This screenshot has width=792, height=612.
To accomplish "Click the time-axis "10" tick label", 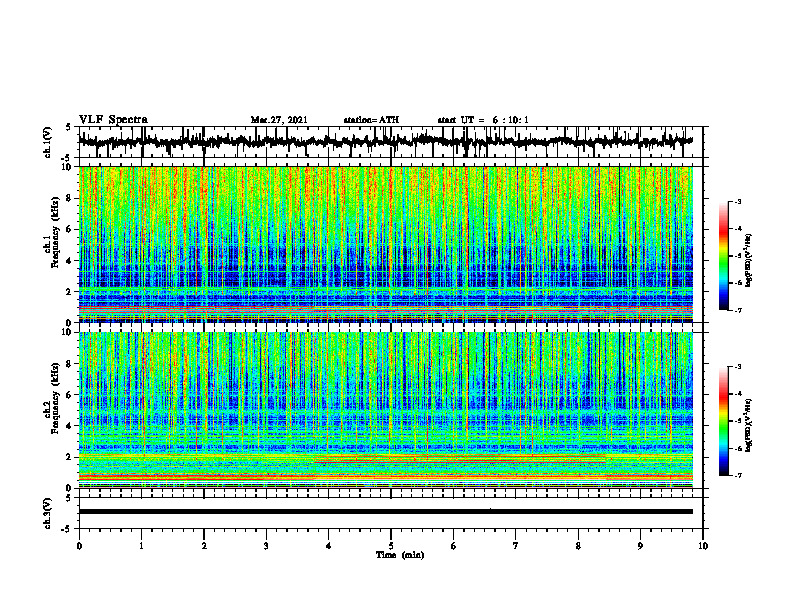I will click(x=703, y=546).
